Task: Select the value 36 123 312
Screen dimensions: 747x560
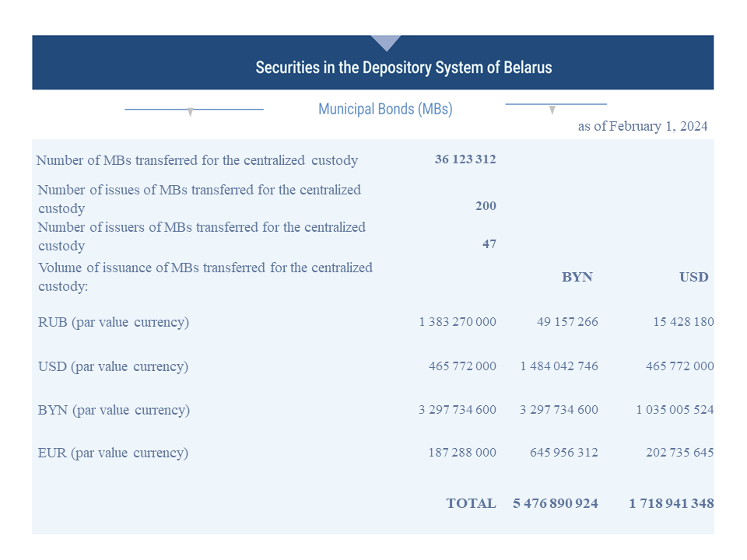Action: [x=465, y=159]
